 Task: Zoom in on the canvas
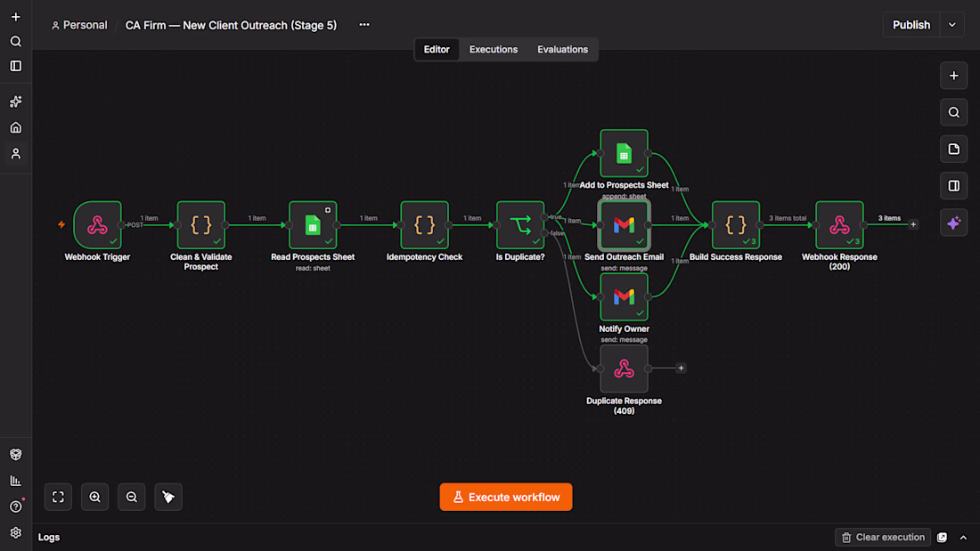(95, 498)
